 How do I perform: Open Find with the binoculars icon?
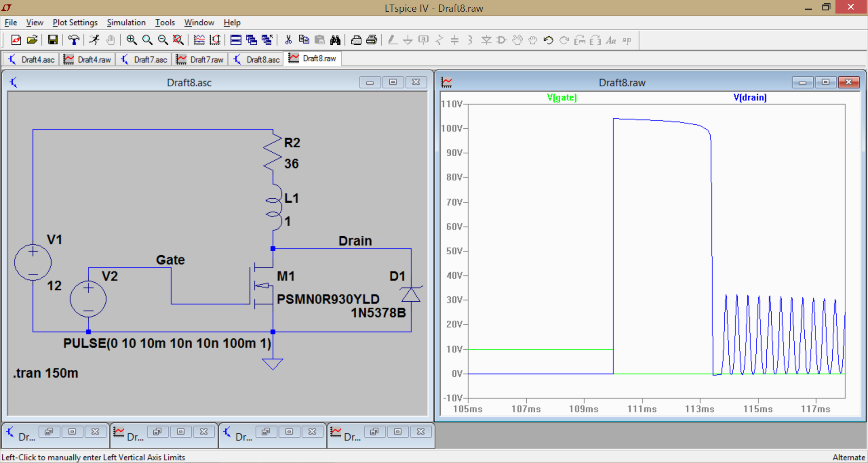[335, 40]
